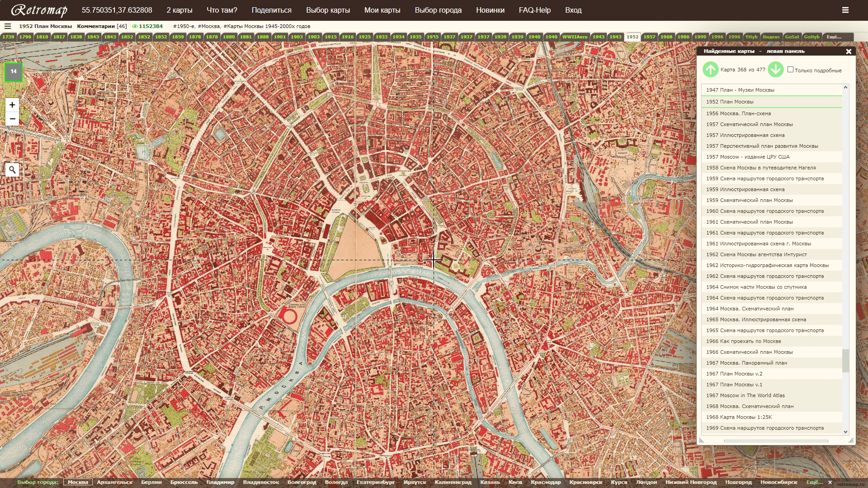Screen dimensions: 868x488
Task: Choose city 'Берлин' in bottom bar
Action: [151, 482]
